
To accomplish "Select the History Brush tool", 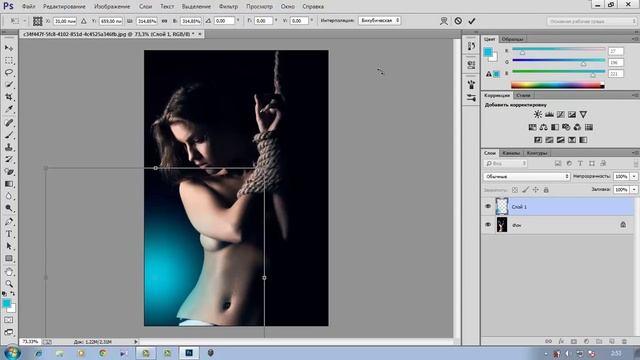I will (x=9, y=159).
